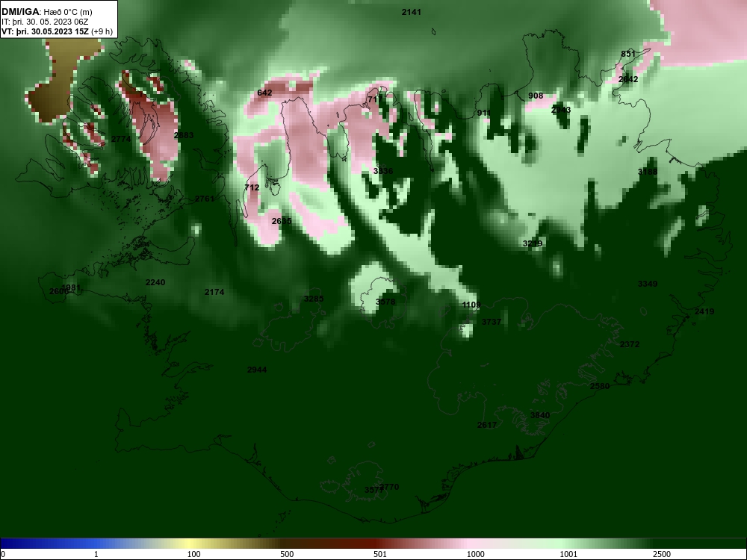Select the map value 1109
Viewport: 747px width, 560px height.
[471, 305]
